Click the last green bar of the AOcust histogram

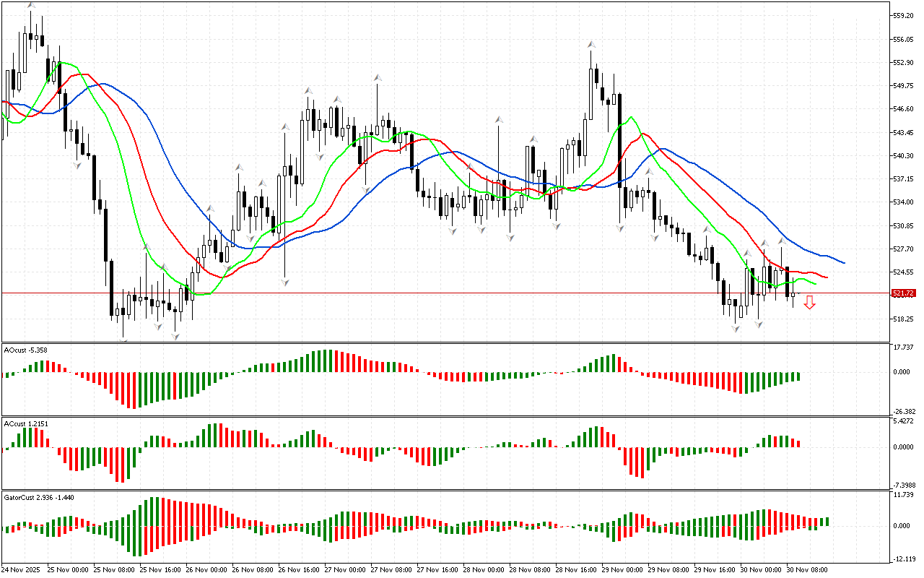click(x=798, y=376)
